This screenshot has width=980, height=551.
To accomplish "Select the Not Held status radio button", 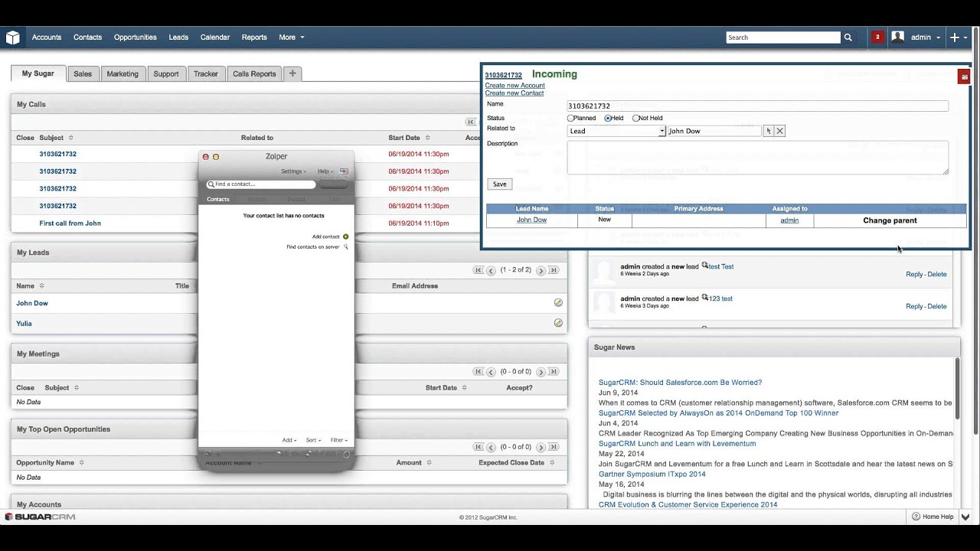I will coord(635,118).
